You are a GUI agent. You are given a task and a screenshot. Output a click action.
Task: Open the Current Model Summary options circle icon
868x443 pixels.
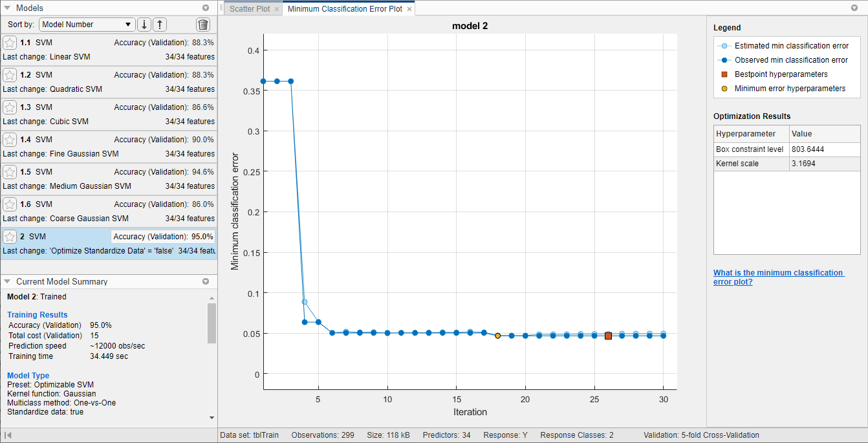(206, 281)
